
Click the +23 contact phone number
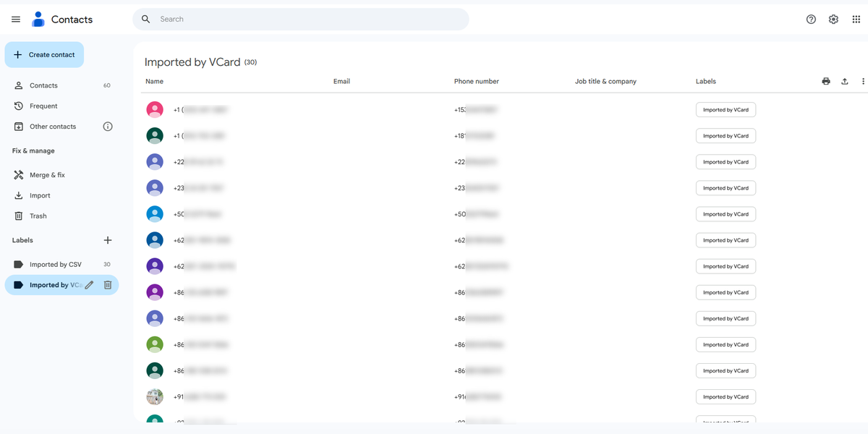pos(477,188)
